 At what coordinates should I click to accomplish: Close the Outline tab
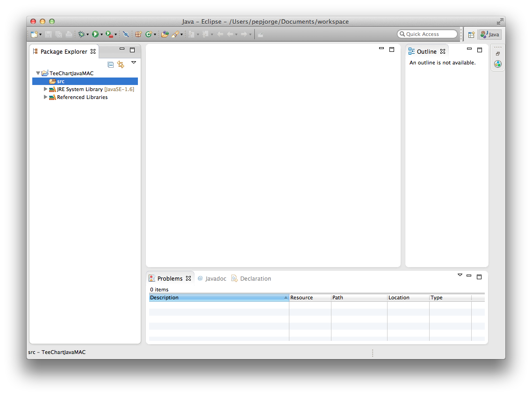point(443,51)
